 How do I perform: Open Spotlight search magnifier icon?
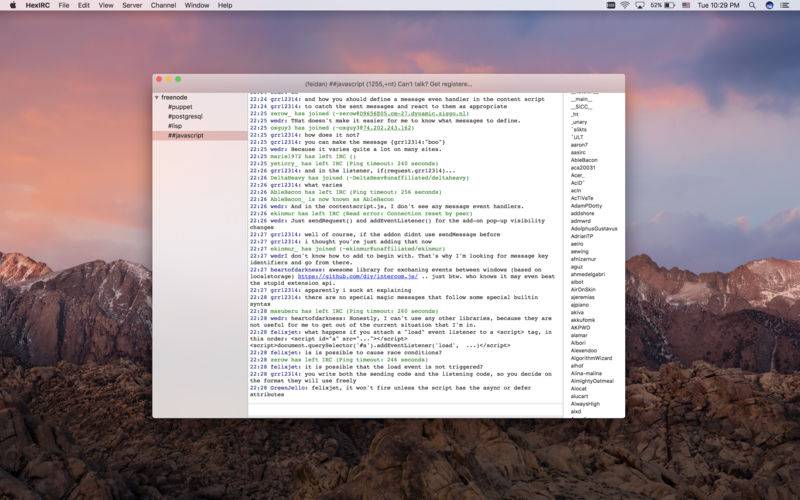pyautogui.click(x=753, y=5)
